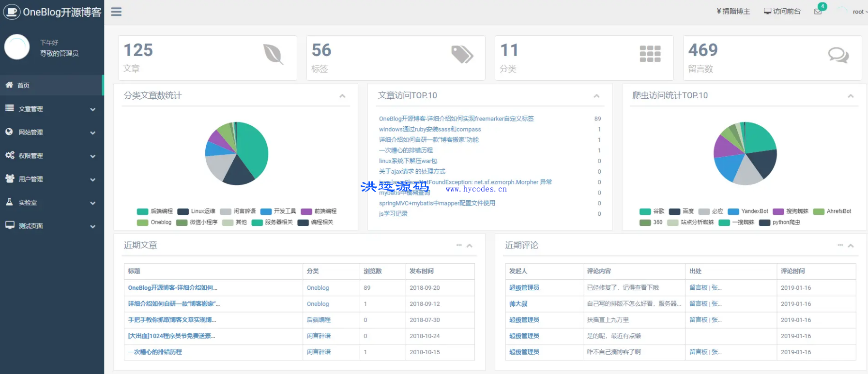This screenshot has width=868, height=374.
Task: Open linux系统下解压war包 article link
Action: tap(408, 161)
